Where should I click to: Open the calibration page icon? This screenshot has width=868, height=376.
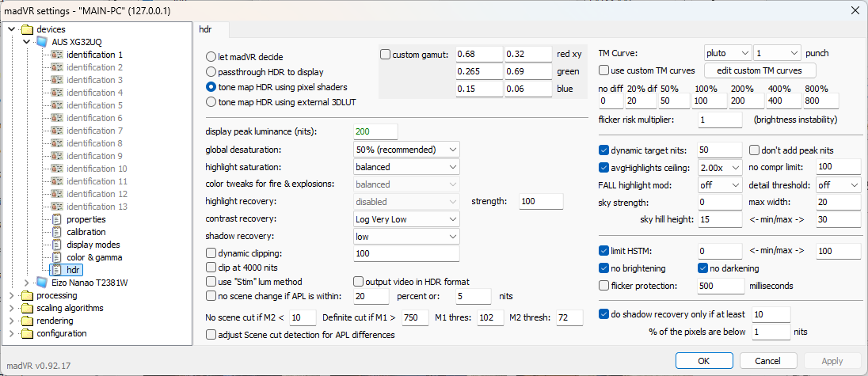tap(57, 232)
